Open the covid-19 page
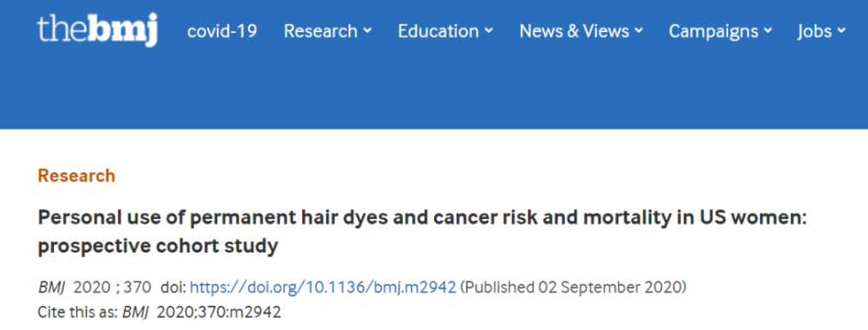The height and width of the screenshot is (330, 868). point(222,31)
